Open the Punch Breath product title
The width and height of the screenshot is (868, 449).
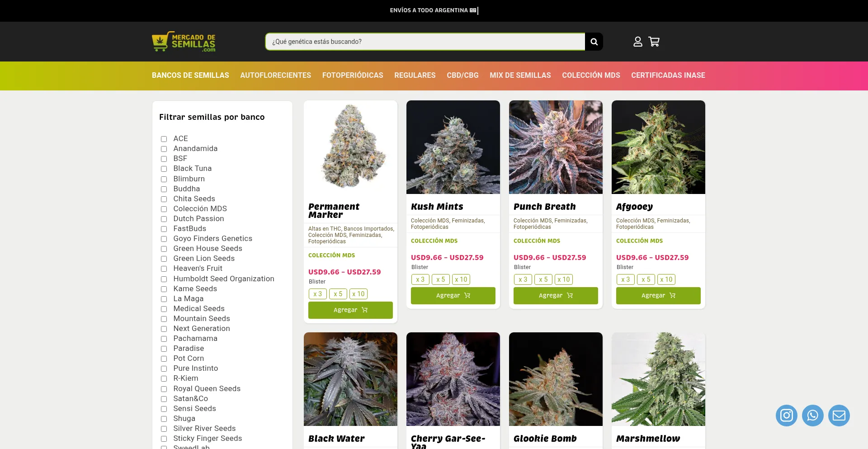click(545, 207)
